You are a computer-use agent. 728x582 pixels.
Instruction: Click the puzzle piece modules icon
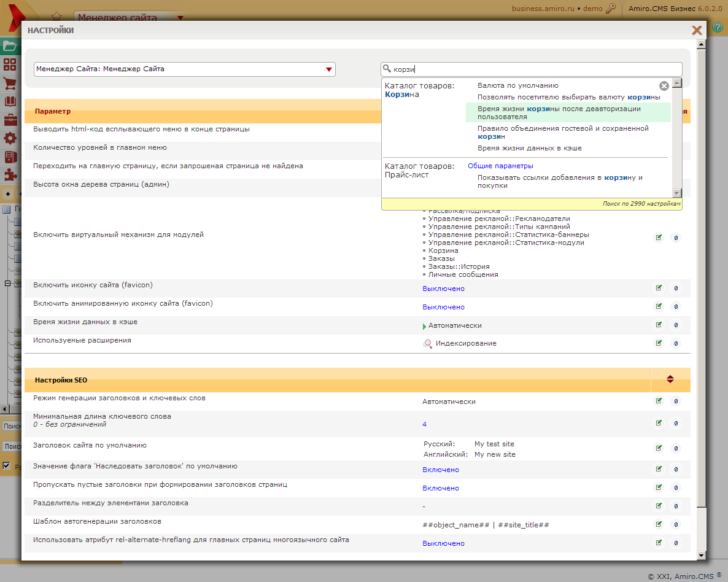[x=10, y=175]
